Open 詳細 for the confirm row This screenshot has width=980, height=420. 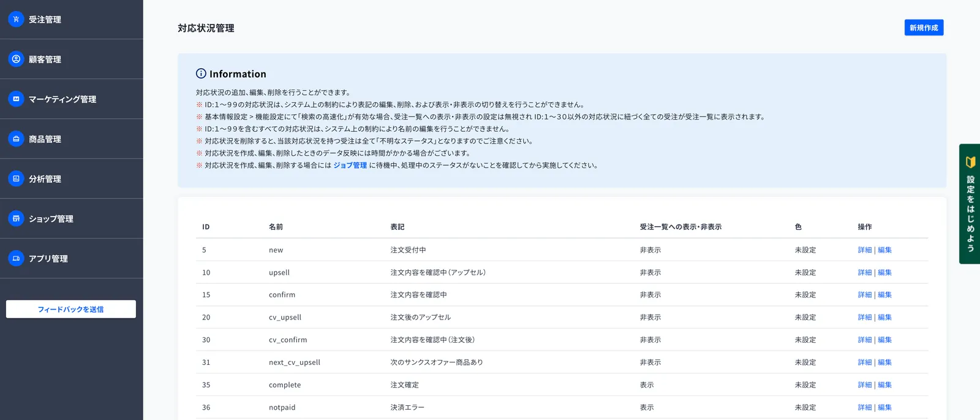(x=865, y=295)
